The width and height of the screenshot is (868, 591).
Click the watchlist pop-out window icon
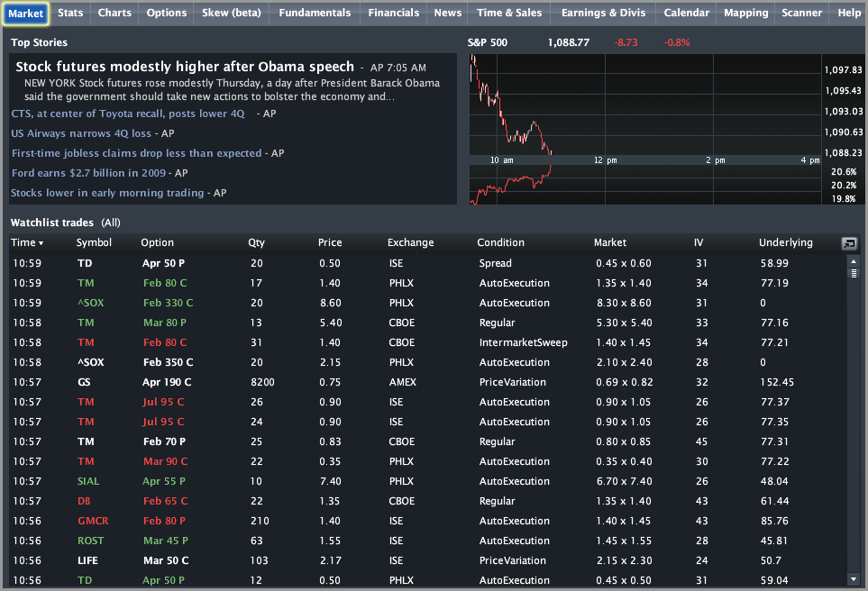[x=849, y=243]
